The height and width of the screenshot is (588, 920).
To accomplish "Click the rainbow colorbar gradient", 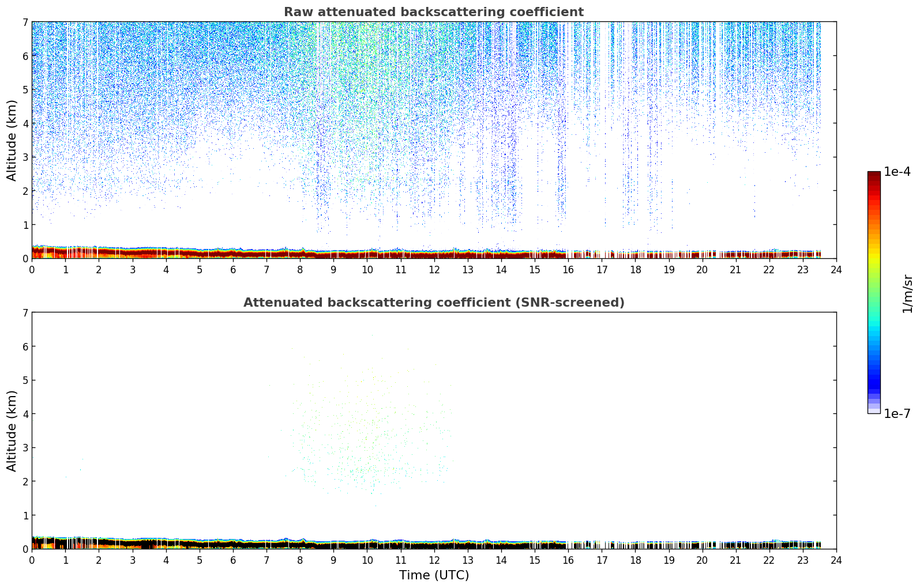I will (874, 292).
